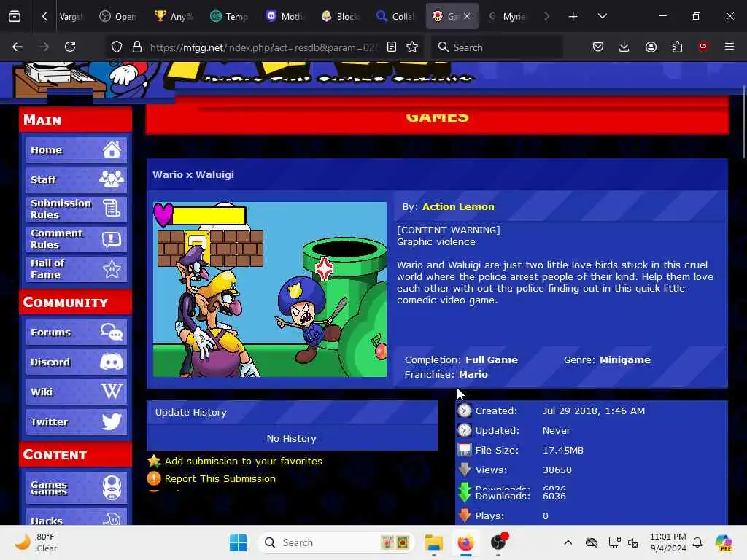Open extensions puzzle icon
Image resolution: width=747 pixels, height=560 pixels.
[x=677, y=47]
